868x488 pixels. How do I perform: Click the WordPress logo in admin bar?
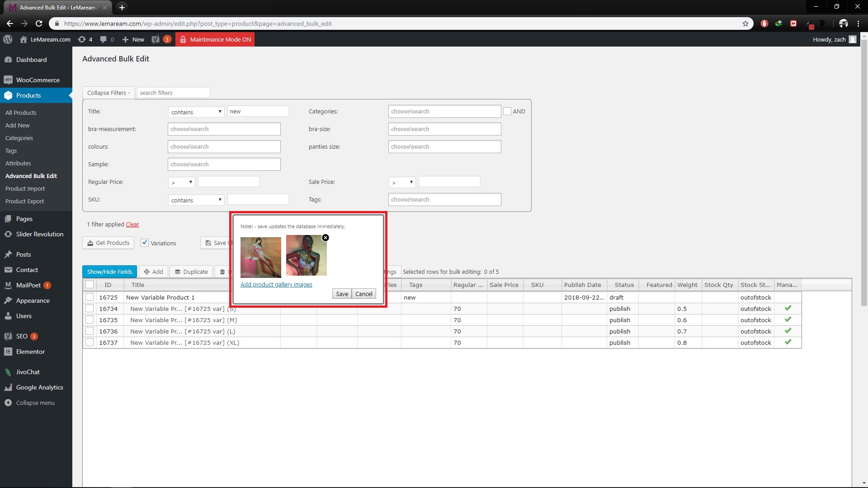pyautogui.click(x=8, y=39)
